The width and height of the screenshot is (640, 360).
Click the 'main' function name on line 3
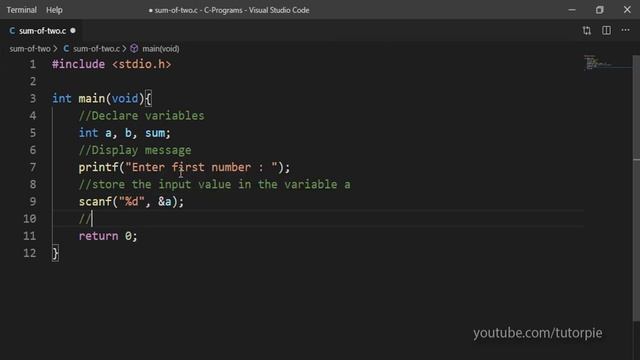(x=91, y=98)
